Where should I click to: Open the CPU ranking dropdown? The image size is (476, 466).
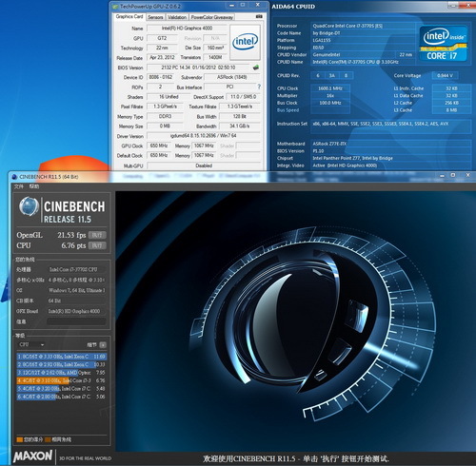[31, 344]
